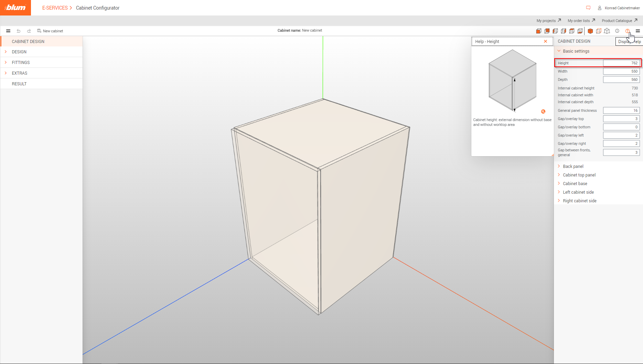Expand the Back panel section
Image resolution: width=643 pixels, height=364 pixels.
click(573, 167)
